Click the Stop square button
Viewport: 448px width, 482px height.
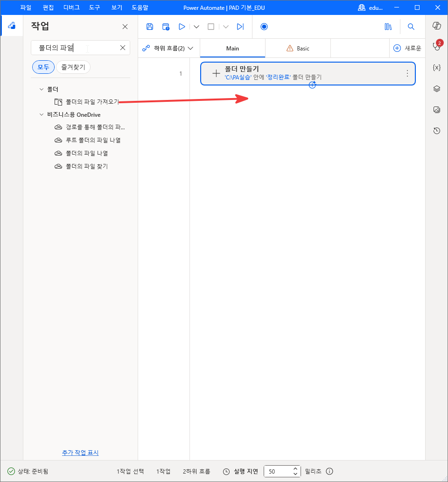pyautogui.click(x=211, y=27)
